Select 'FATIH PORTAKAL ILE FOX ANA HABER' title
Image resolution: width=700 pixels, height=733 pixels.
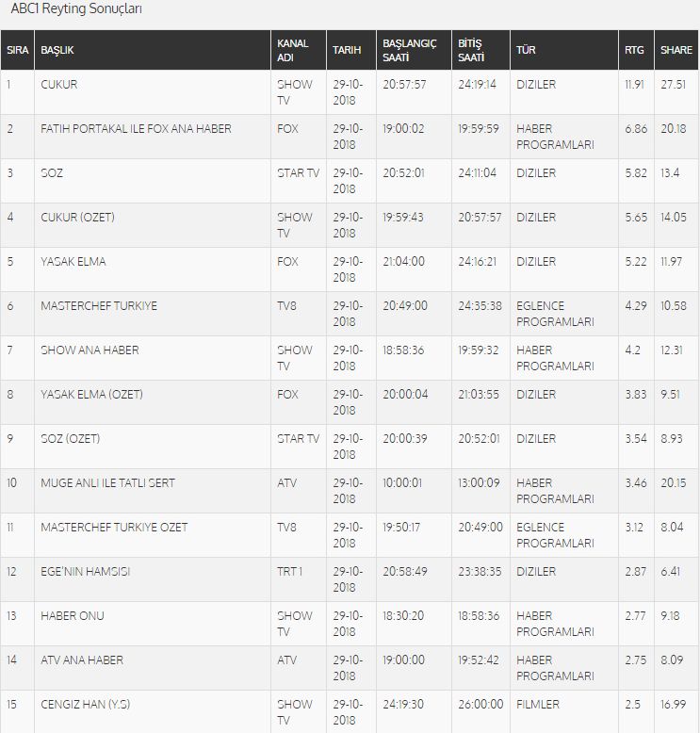click(136, 129)
